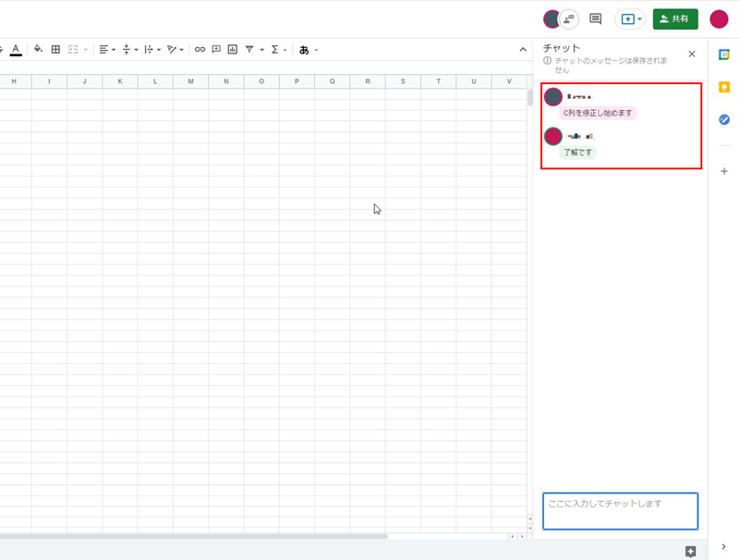Open Google Tasks in the side panel

724,119
